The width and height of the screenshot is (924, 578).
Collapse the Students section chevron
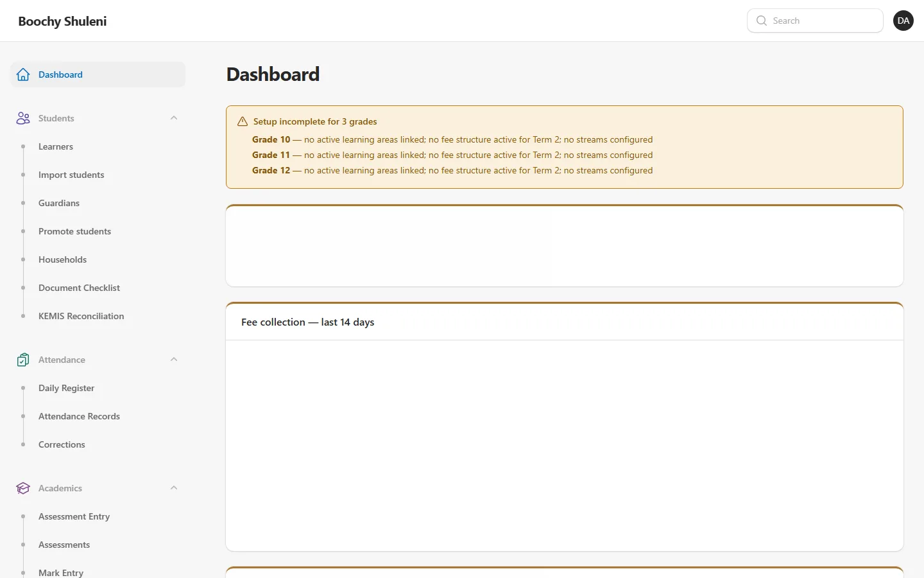(x=174, y=118)
